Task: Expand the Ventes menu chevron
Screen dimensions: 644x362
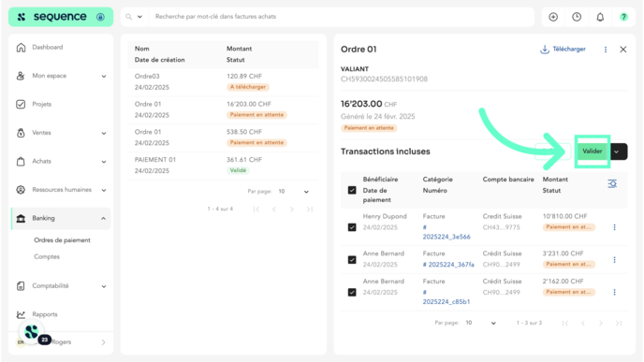Action: pyautogui.click(x=104, y=133)
